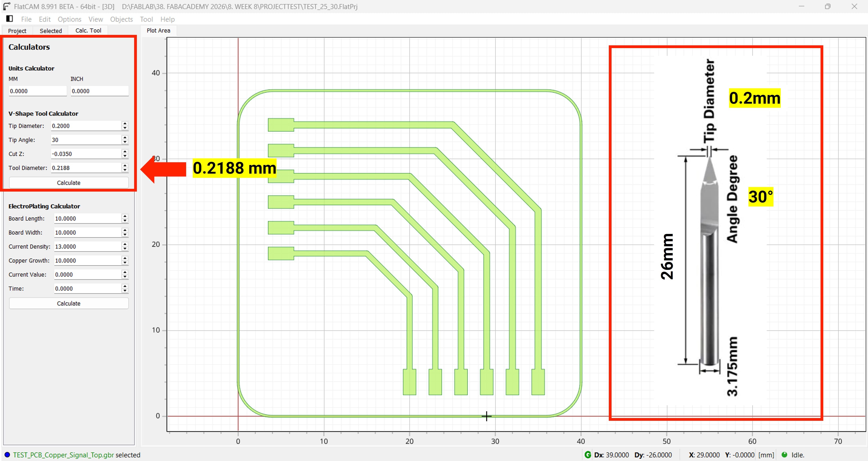Image resolution: width=868 pixels, height=461 pixels.
Task: Open the Options menu
Action: tap(69, 19)
